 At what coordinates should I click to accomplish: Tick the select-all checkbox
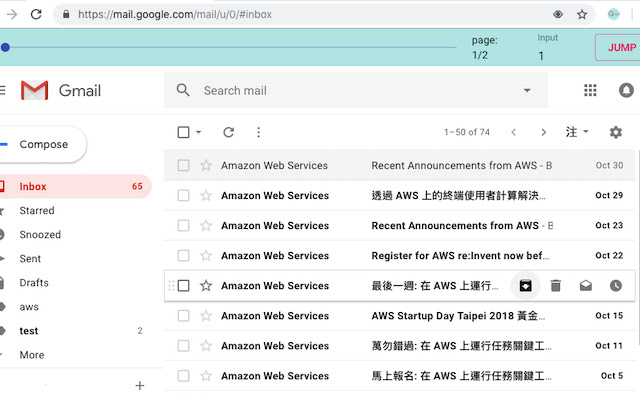(183, 132)
